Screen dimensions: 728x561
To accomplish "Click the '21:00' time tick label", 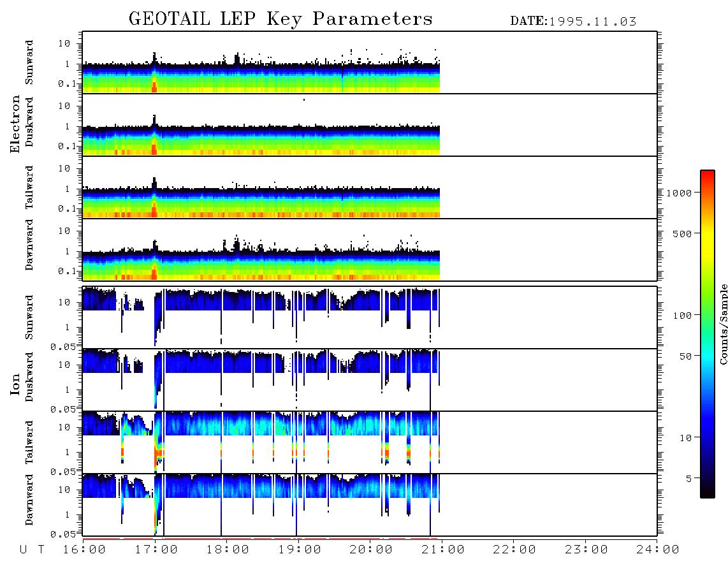I will [443, 550].
